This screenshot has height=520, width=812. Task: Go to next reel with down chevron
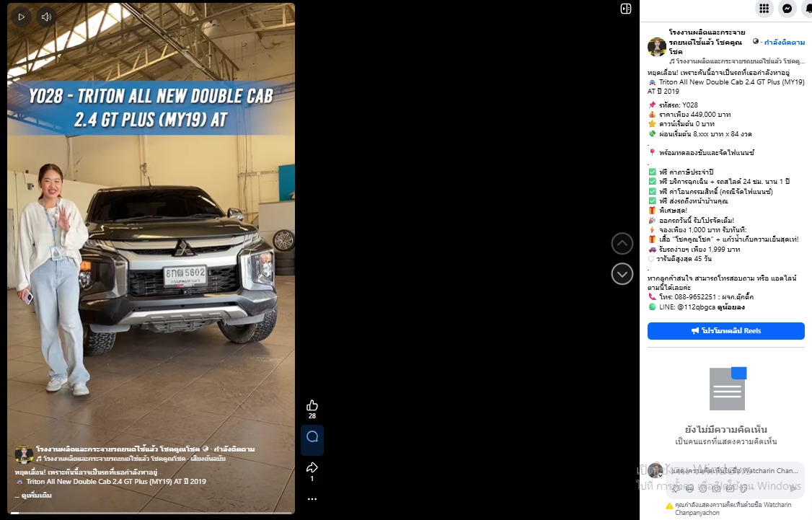(x=622, y=274)
